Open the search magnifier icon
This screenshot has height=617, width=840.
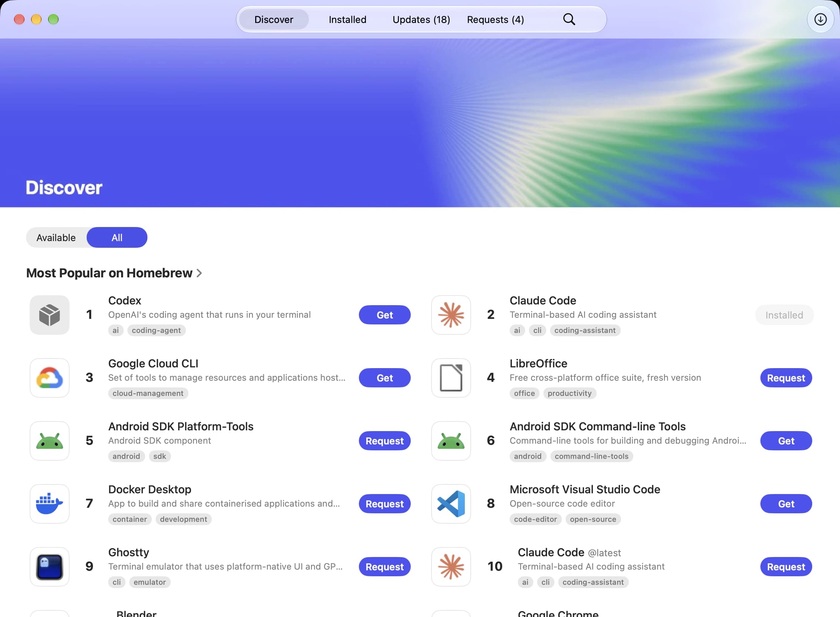coord(569,19)
